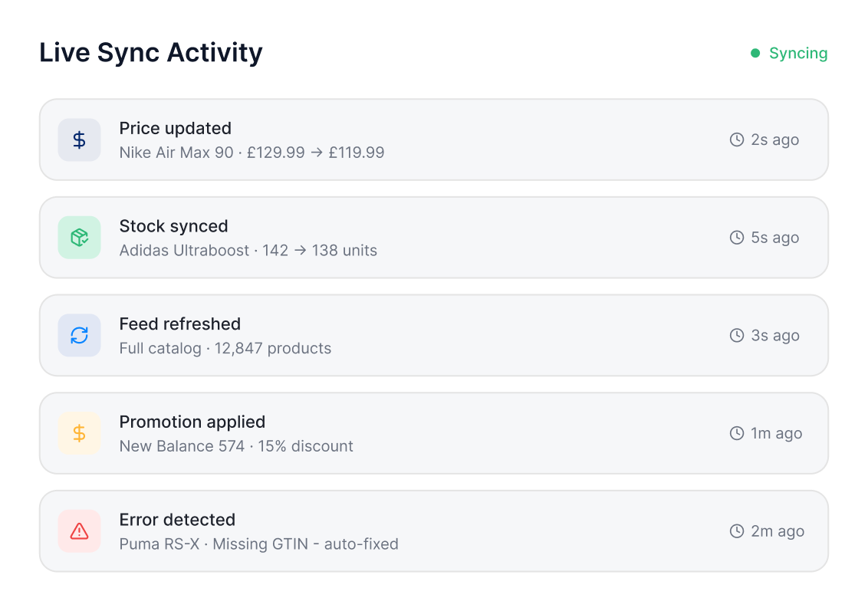Click the clock icon next to 3s ago
The height and width of the screenshot is (611, 868).
pos(737,335)
